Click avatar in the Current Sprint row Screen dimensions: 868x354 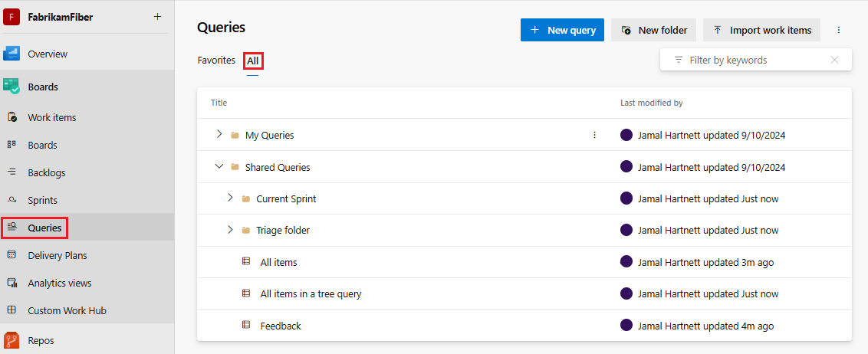click(626, 198)
